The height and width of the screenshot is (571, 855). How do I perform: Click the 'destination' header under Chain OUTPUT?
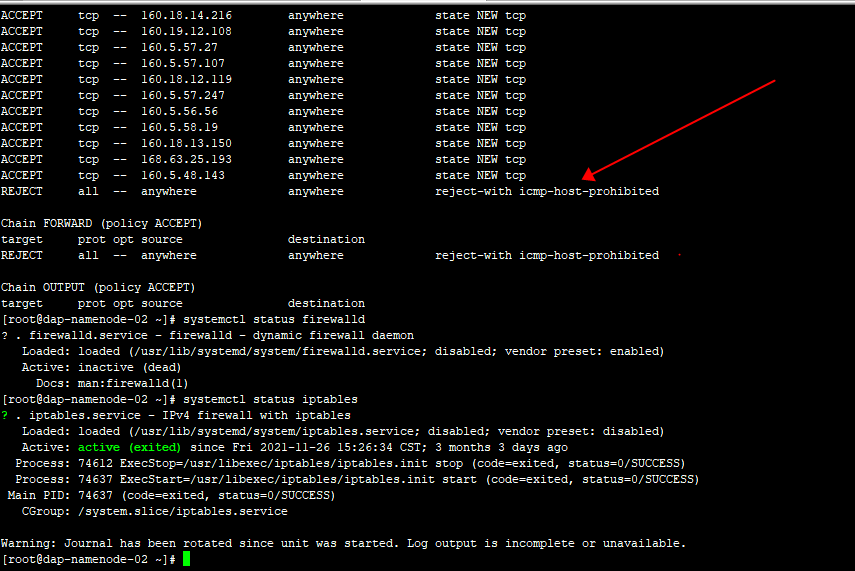click(x=327, y=303)
